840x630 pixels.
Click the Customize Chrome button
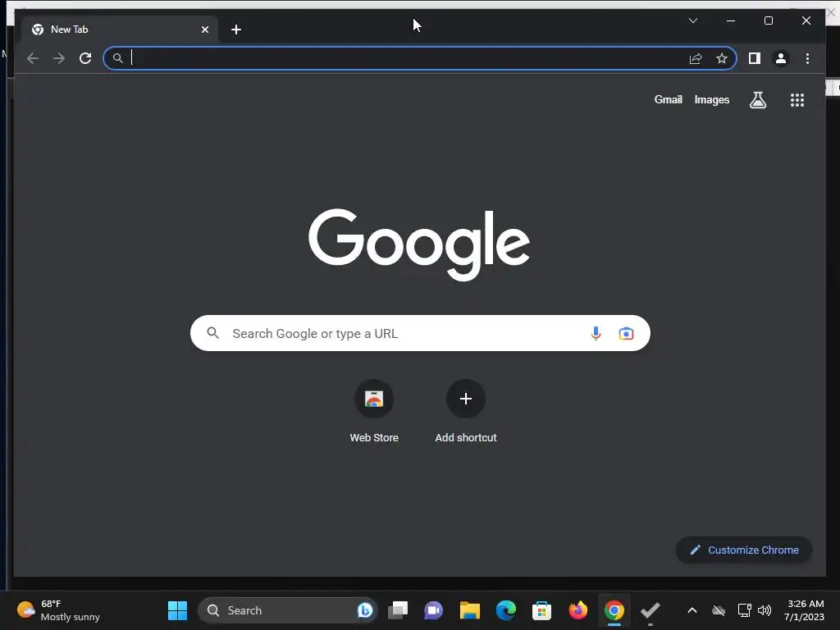(744, 550)
